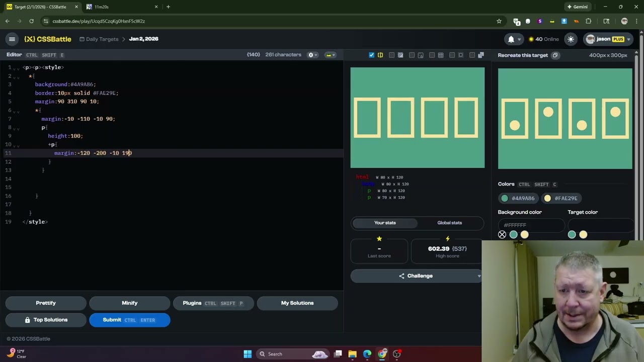Click the diff stripes icon above the output

(x=400, y=55)
